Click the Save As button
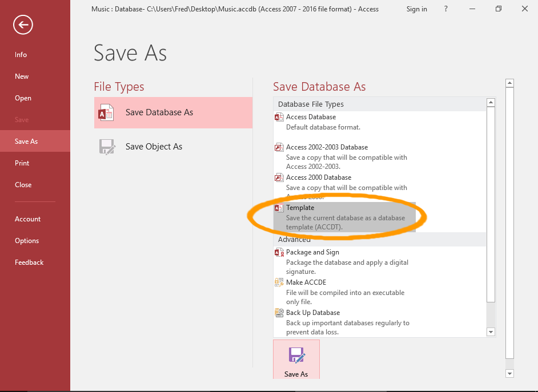The height and width of the screenshot is (392, 538). [x=296, y=359]
